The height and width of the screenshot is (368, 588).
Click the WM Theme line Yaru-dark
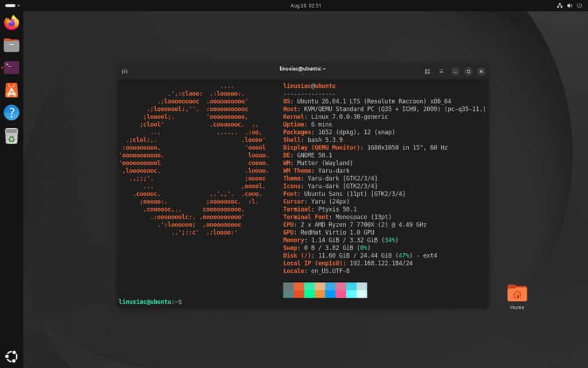(316, 170)
